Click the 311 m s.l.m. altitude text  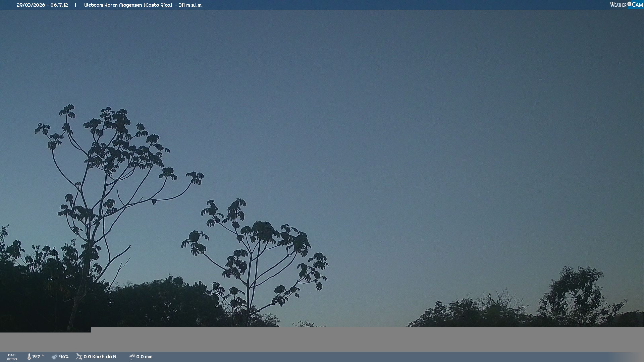[191, 5]
